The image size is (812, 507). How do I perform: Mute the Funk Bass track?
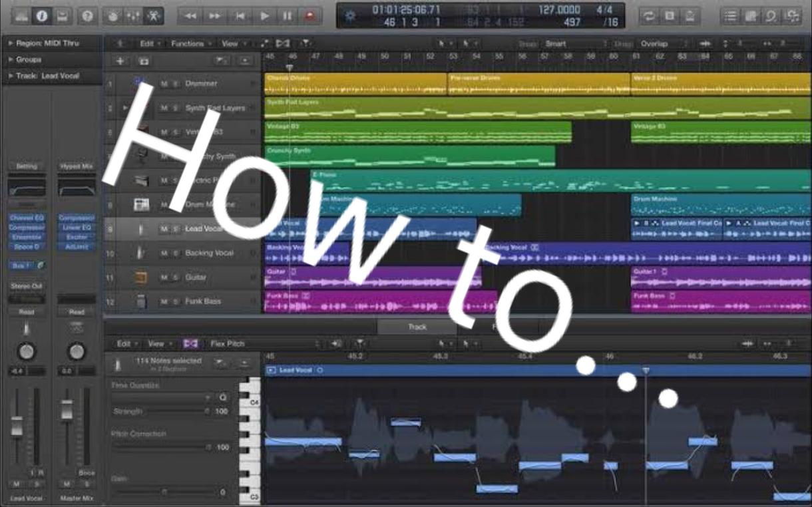pyautogui.click(x=164, y=301)
